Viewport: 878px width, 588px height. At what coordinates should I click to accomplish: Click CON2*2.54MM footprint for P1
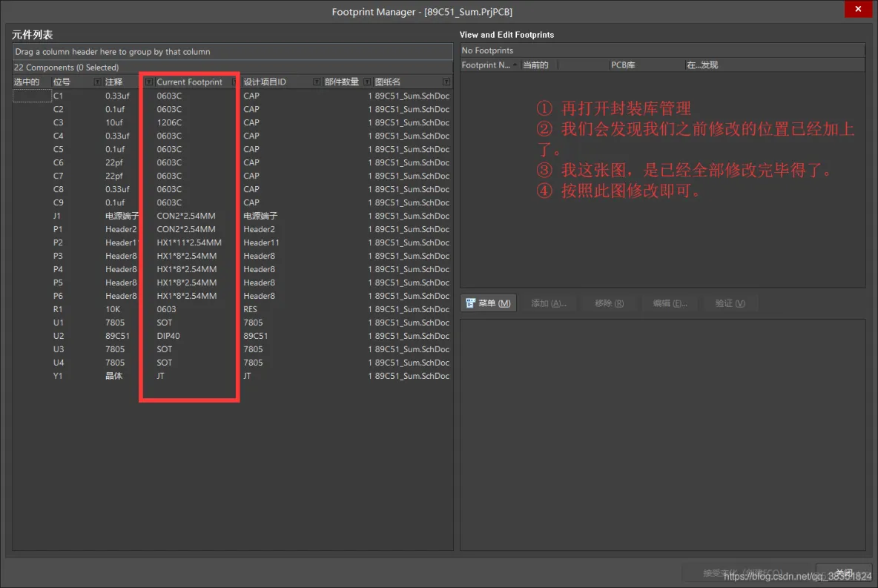186,229
